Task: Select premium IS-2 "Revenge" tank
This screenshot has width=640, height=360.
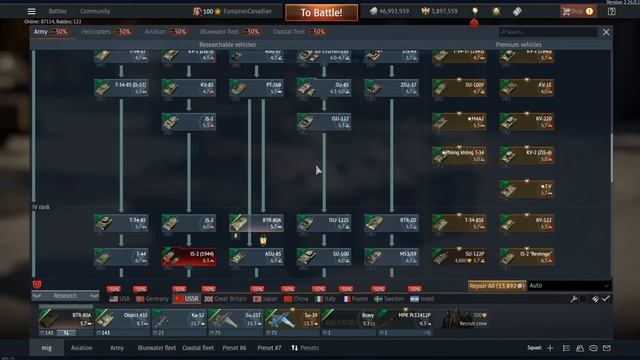Action: pyautogui.click(x=527, y=257)
